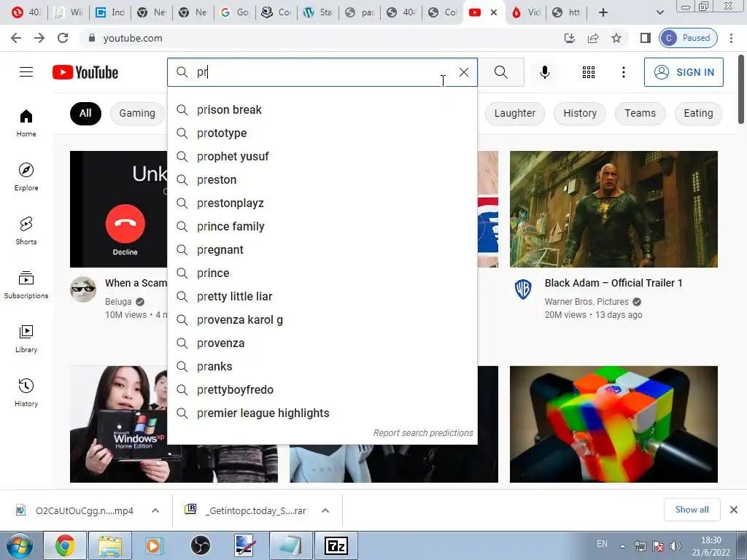Open the Rubik's cube video thumbnail

(614, 424)
